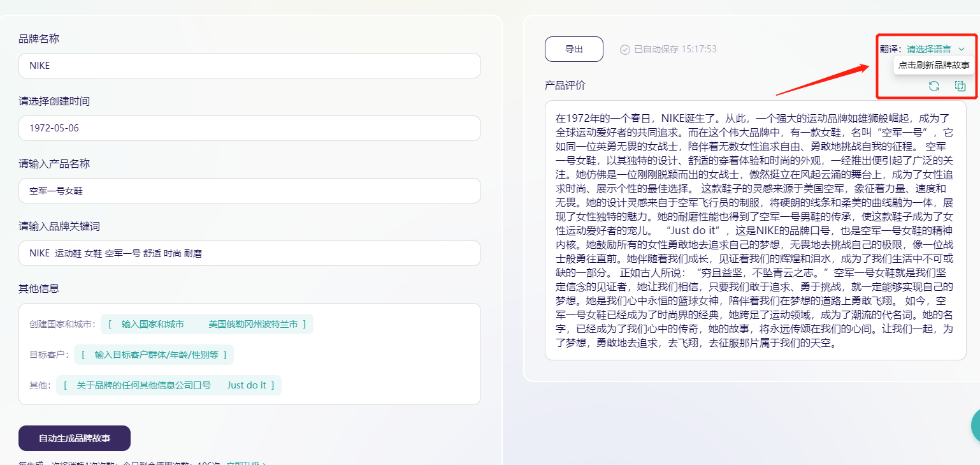Click the product name field 空军一号女鞋

click(x=250, y=191)
